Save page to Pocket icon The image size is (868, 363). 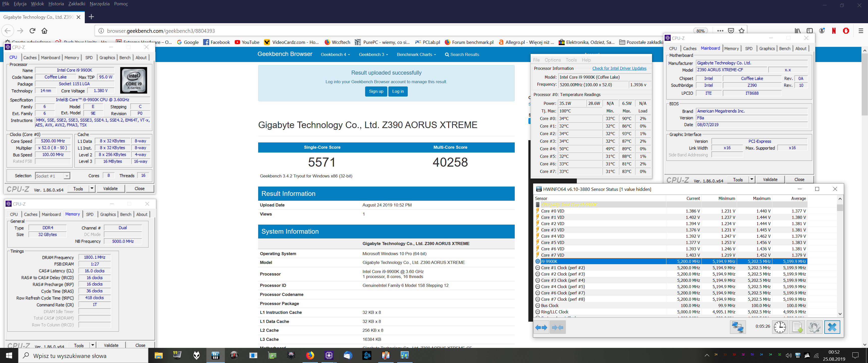point(731,31)
